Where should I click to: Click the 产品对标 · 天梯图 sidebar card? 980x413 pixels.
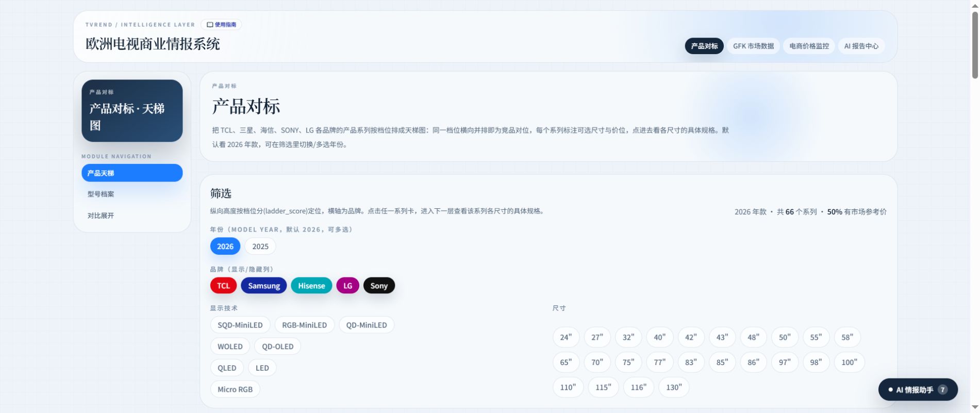132,110
